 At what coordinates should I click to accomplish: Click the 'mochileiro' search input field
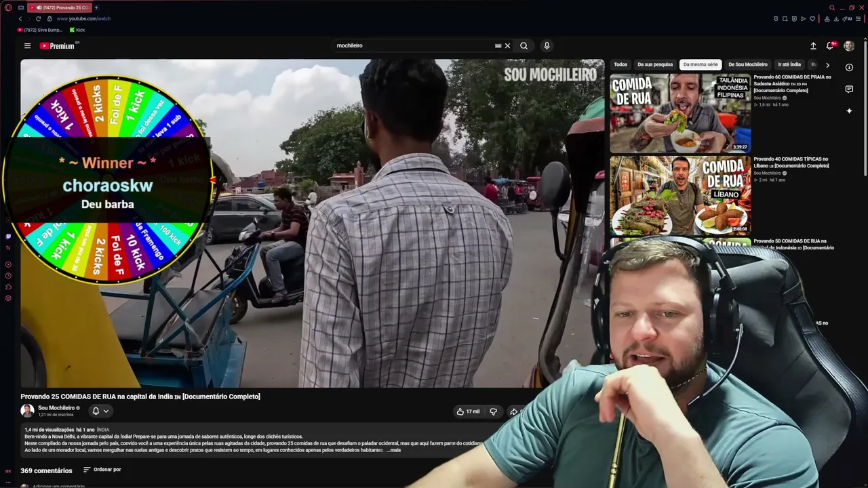point(414,46)
